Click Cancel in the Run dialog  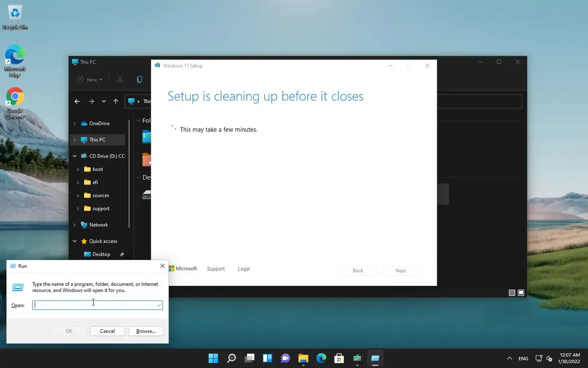(107, 331)
